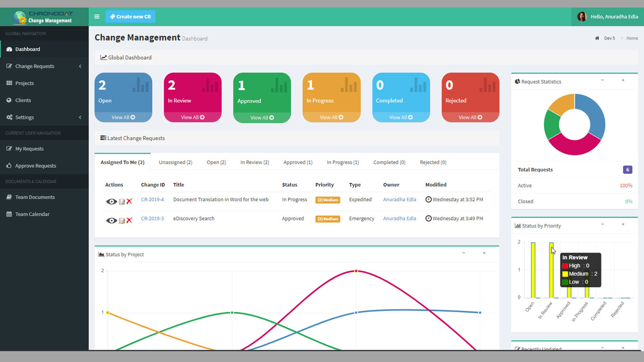Open the CR-2019-3 change ID link
The height and width of the screenshot is (362, 644).
click(152, 218)
